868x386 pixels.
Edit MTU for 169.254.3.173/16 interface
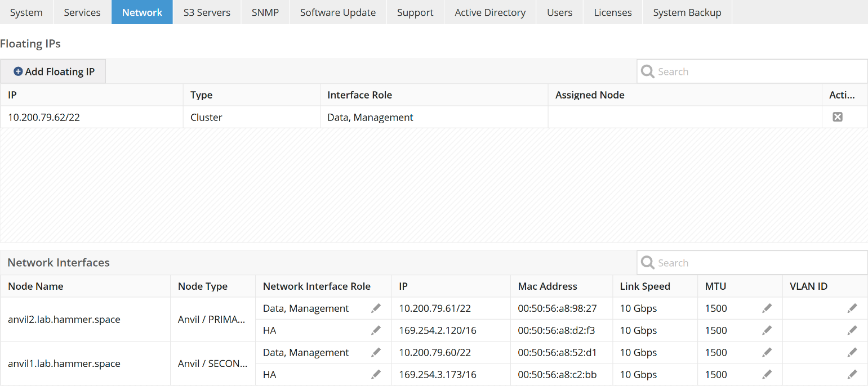tap(767, 374)
